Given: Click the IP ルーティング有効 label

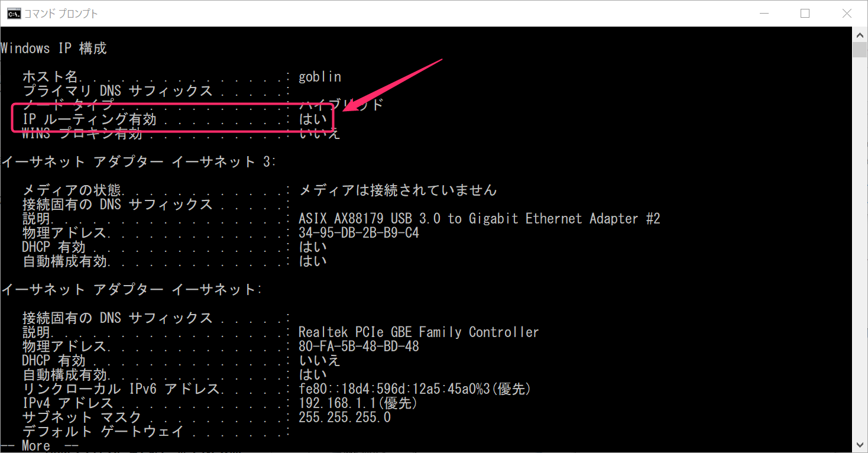Looking at the screenshot, I should [x=89, y=119].
